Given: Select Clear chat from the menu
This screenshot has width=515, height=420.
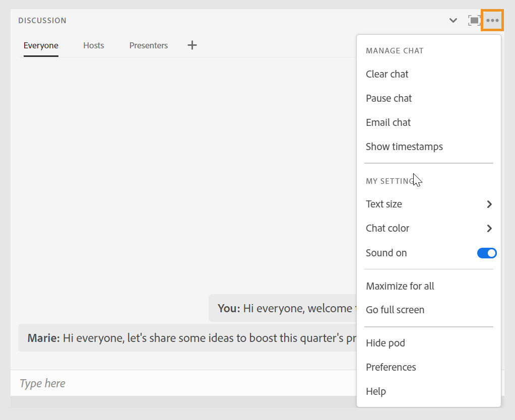Looking at the screenshot, I should tap(387, 74).
